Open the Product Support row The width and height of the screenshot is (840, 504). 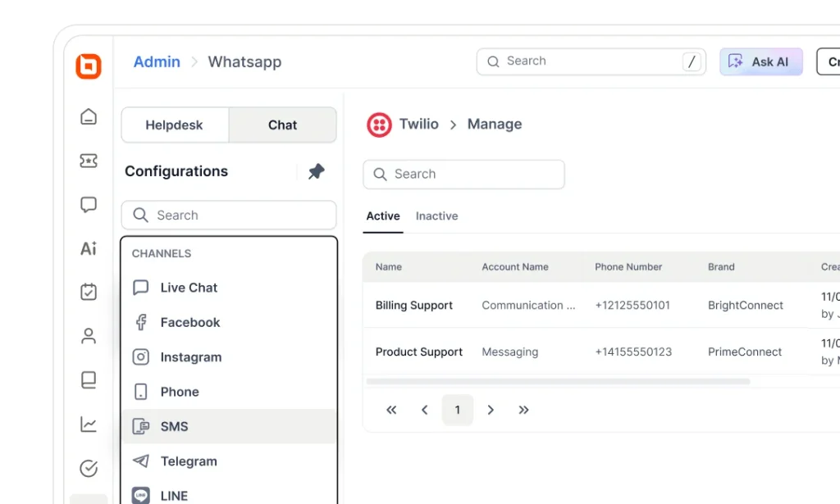point(601,352)
